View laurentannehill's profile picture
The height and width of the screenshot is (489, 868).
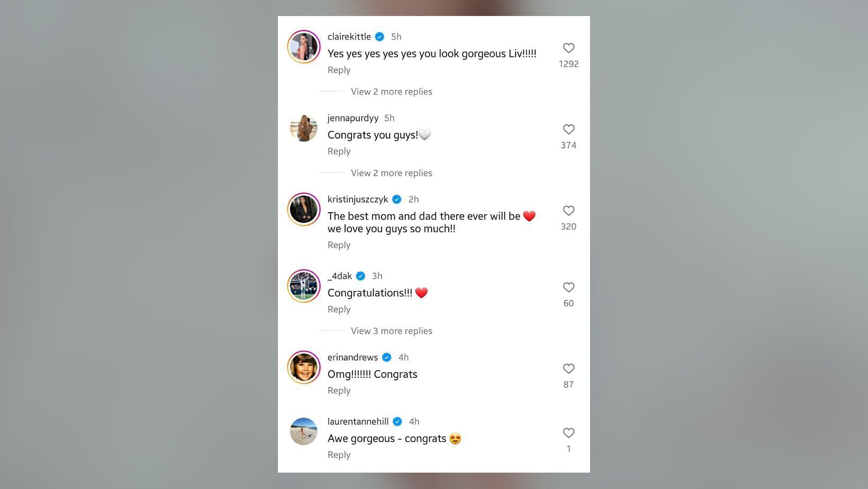(304, 431)
